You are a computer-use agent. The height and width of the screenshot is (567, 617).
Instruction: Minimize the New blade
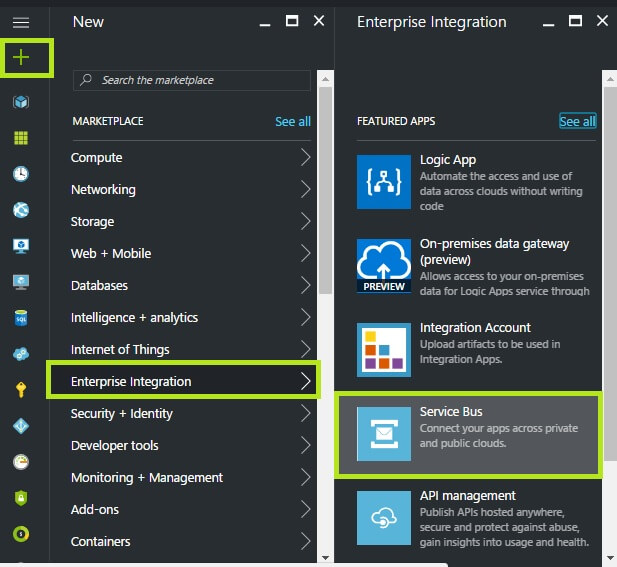coord(265,24)
